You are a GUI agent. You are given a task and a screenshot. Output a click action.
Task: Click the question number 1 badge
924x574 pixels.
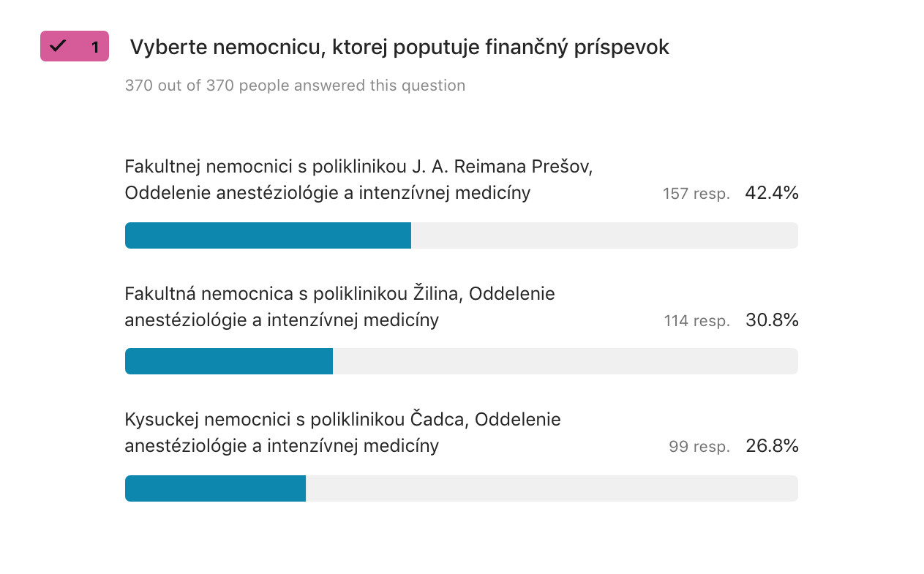point(75,46)
